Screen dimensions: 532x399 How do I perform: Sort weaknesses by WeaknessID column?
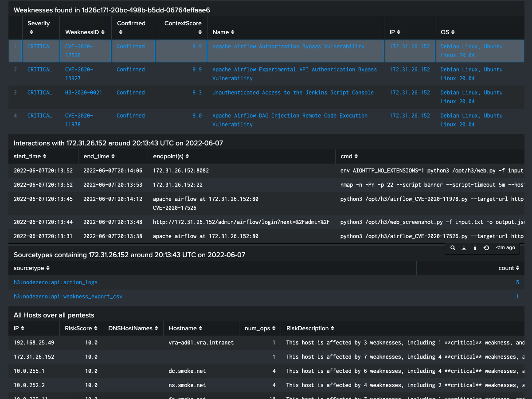click(x=85, y=32)
